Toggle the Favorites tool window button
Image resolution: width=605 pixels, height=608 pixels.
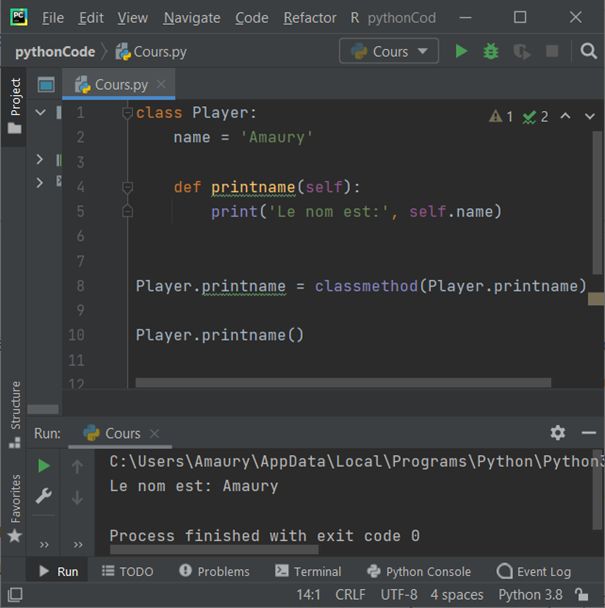coord(15,508)
